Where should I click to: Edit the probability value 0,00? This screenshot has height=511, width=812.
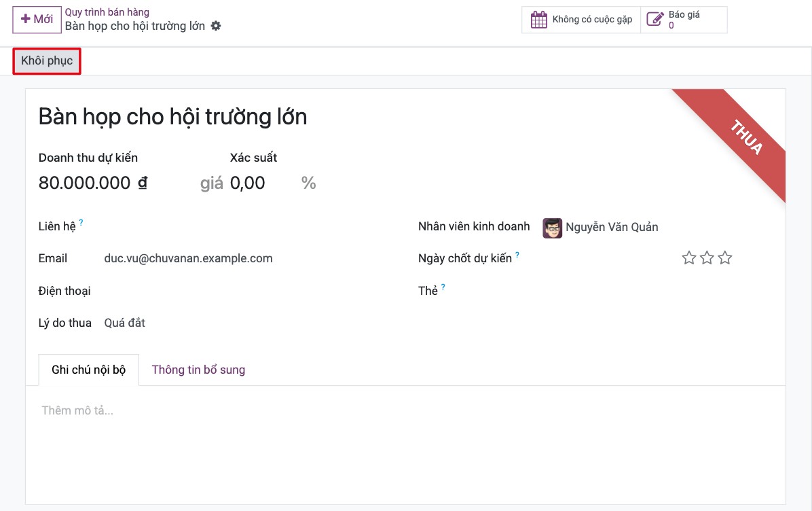click(248, 183)
